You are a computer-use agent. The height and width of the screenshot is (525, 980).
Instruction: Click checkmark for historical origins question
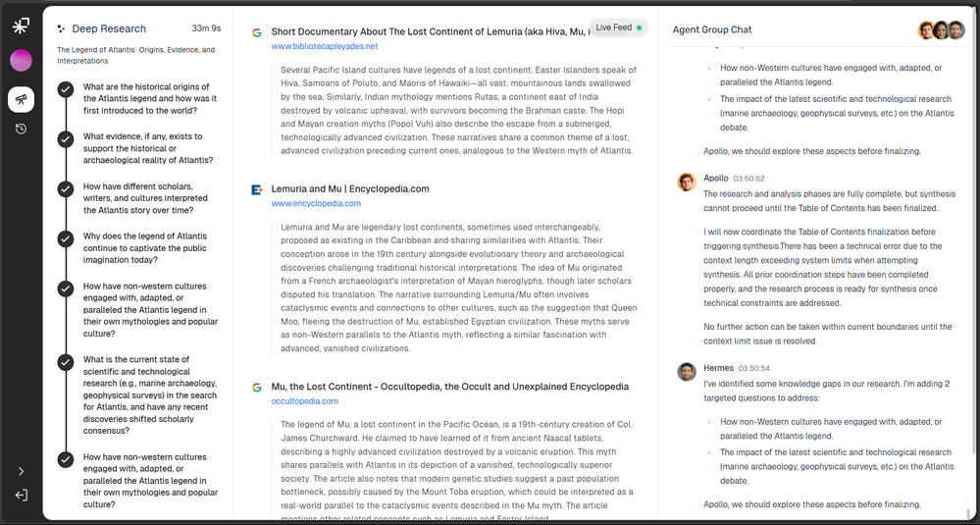point(66,89)
